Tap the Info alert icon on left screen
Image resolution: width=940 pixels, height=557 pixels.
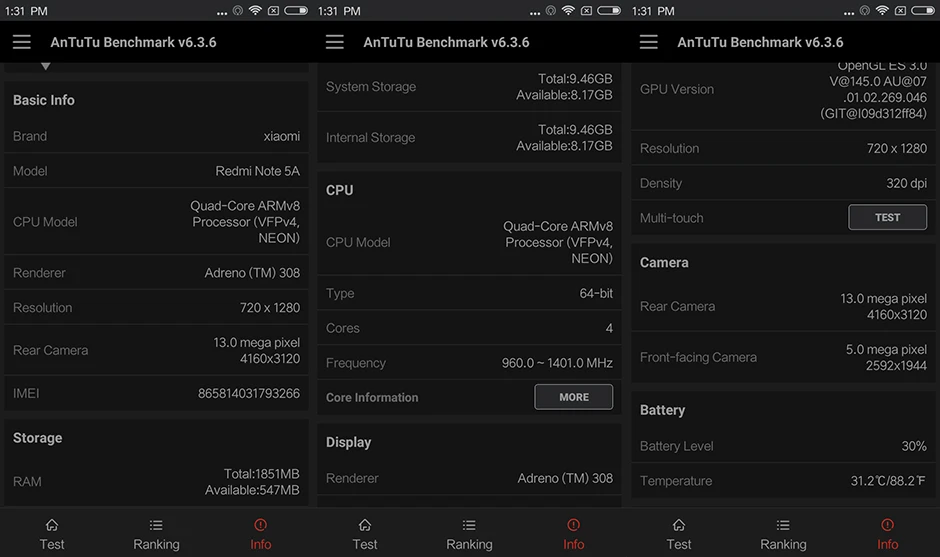click(261, 525)
